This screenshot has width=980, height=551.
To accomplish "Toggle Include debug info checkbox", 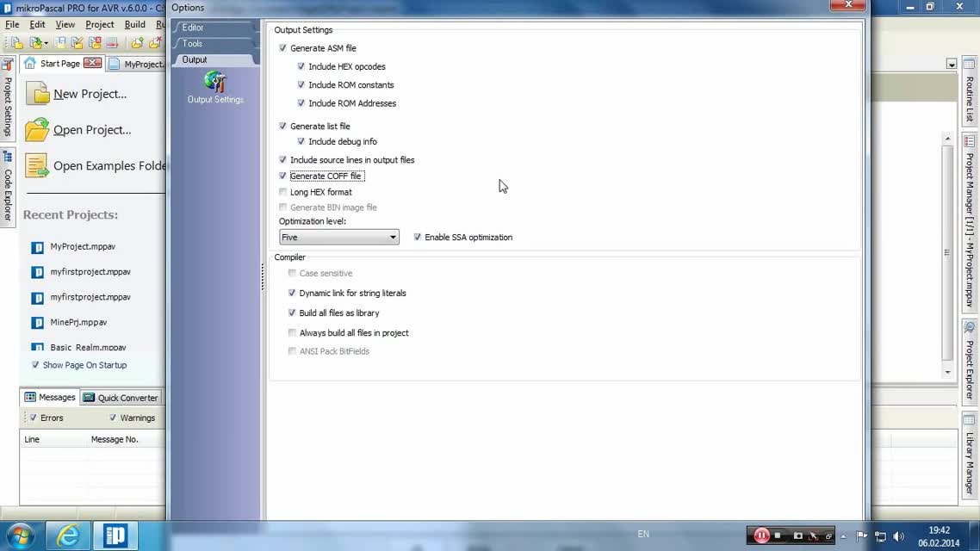I will tap(301, 141).
